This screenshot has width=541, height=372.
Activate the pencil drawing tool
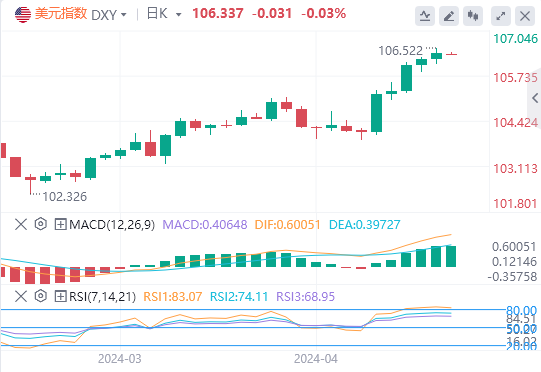tap(449, 16)
